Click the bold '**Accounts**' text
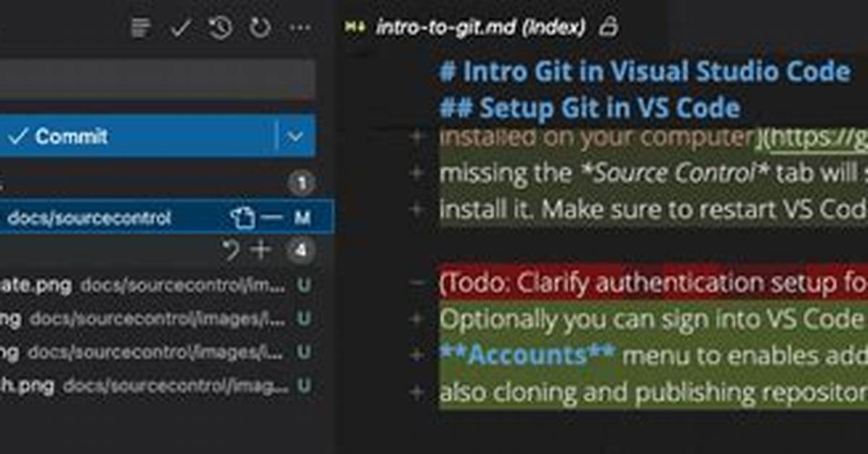Viewport: 868px width, 454px height. [x=527, y=356]
